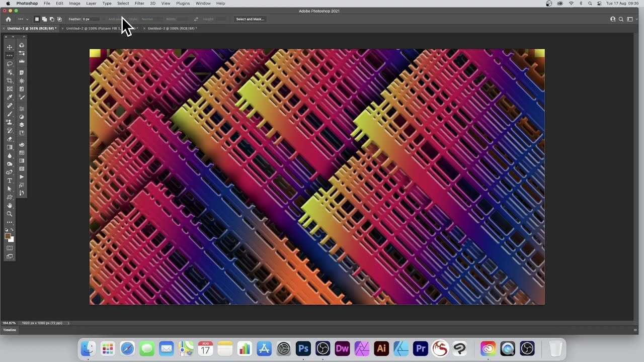Image resolution: width=644 pixels, height=362 pixels.
Task: Select the Object Selection tool
Action: (x=10, y=72)
